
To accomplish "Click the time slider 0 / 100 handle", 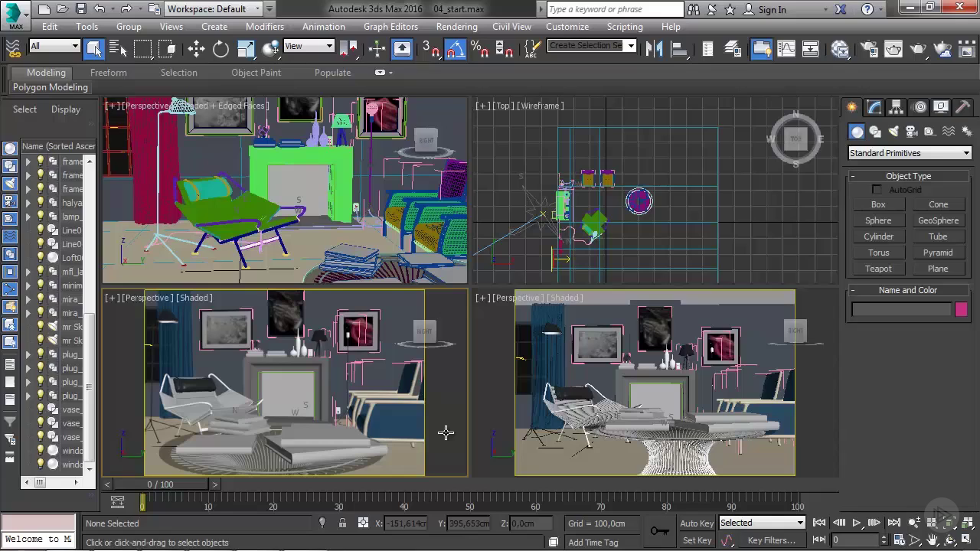I will pos(160,484).
